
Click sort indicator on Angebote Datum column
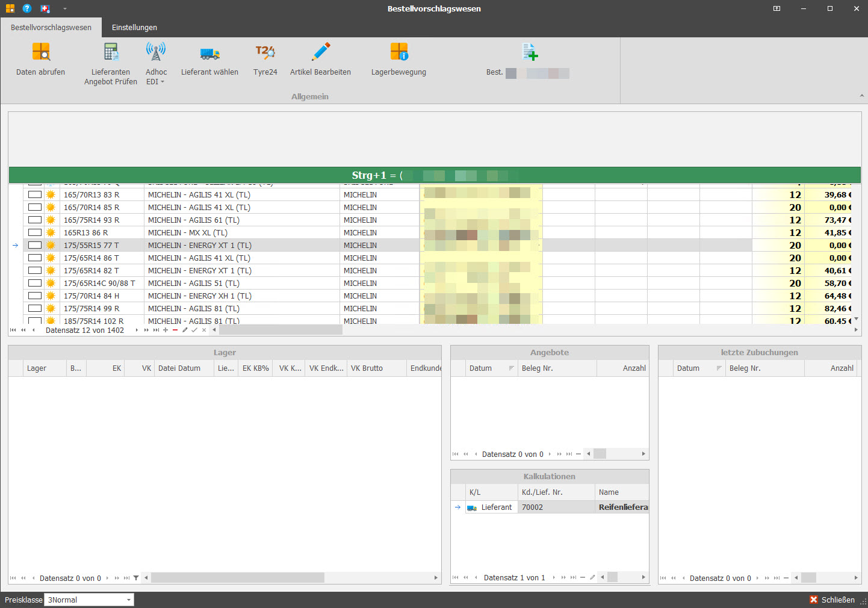511,368
